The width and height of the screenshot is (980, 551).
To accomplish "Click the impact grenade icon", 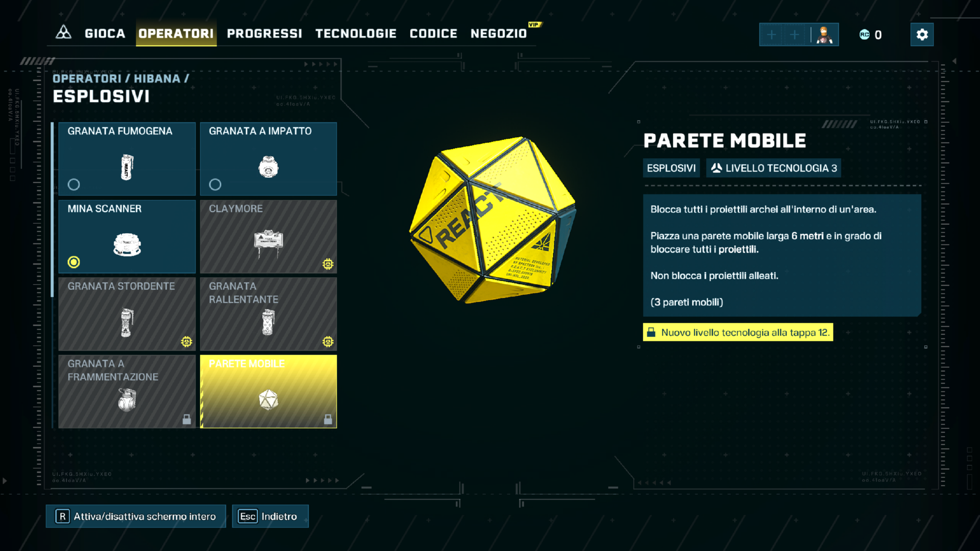I will tap(268, 167).
